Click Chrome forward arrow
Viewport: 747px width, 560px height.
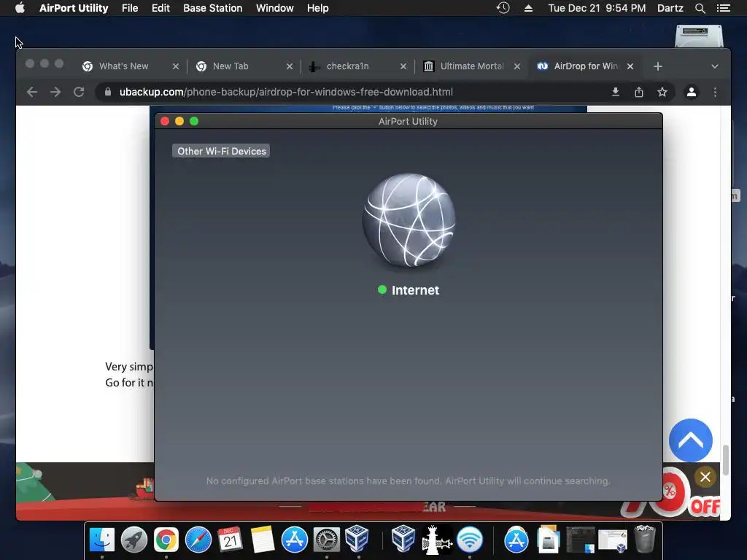point(55,92)
